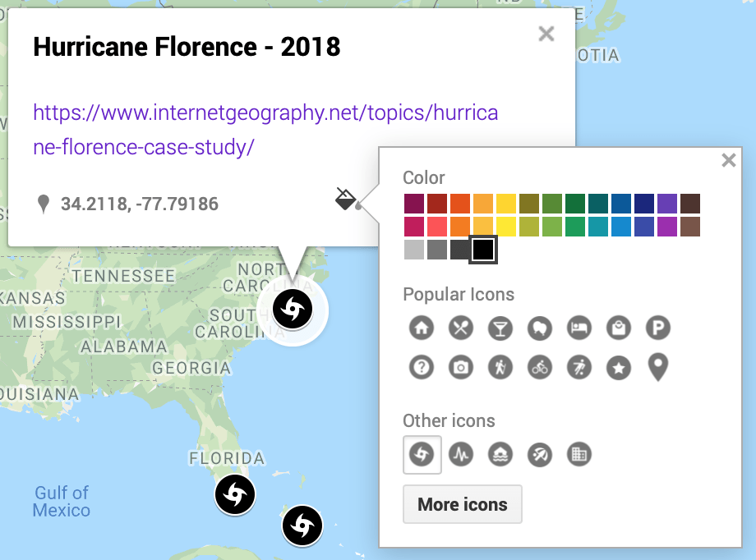Select the question mark icon

tap(422, 367)
